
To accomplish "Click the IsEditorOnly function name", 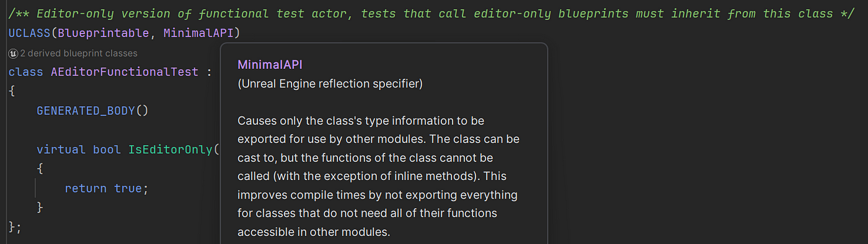I will [170, 150].
